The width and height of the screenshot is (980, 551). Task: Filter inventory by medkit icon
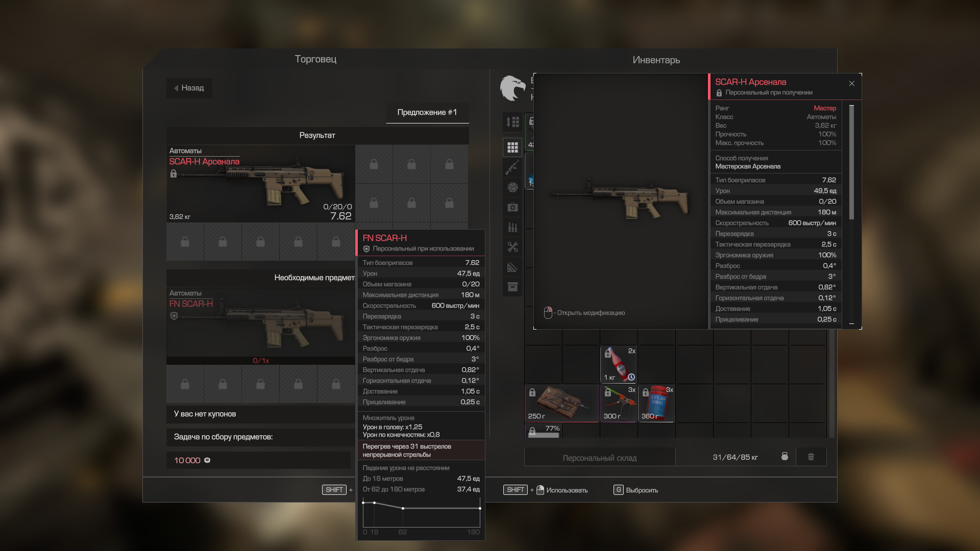[x=512, y=207]
